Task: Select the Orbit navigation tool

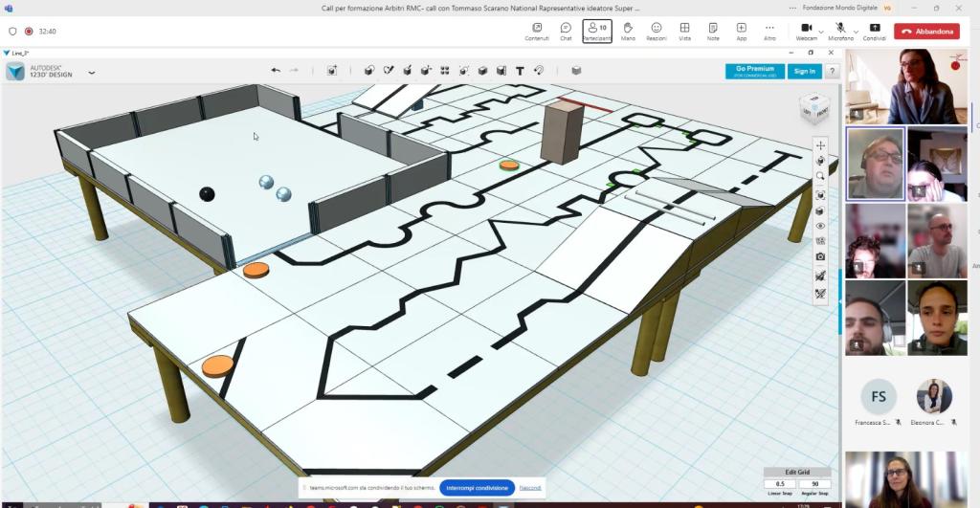Action: [x=820, y=161]
